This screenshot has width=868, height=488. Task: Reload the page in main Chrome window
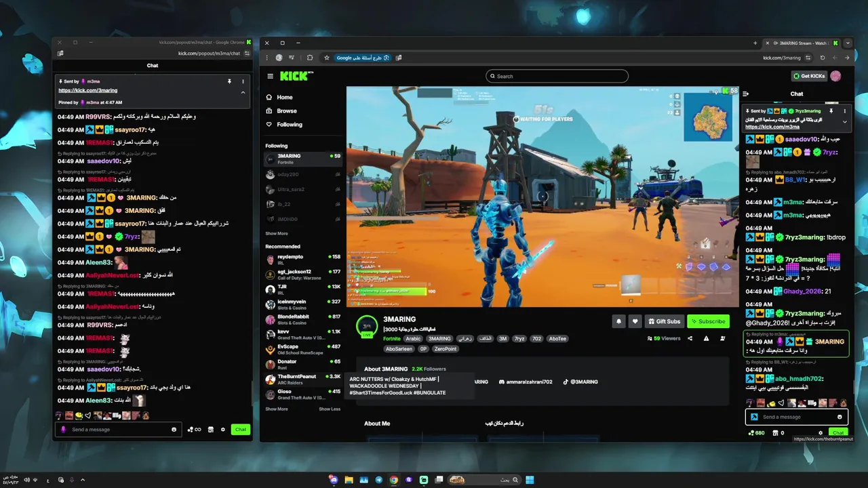[823, 58]
